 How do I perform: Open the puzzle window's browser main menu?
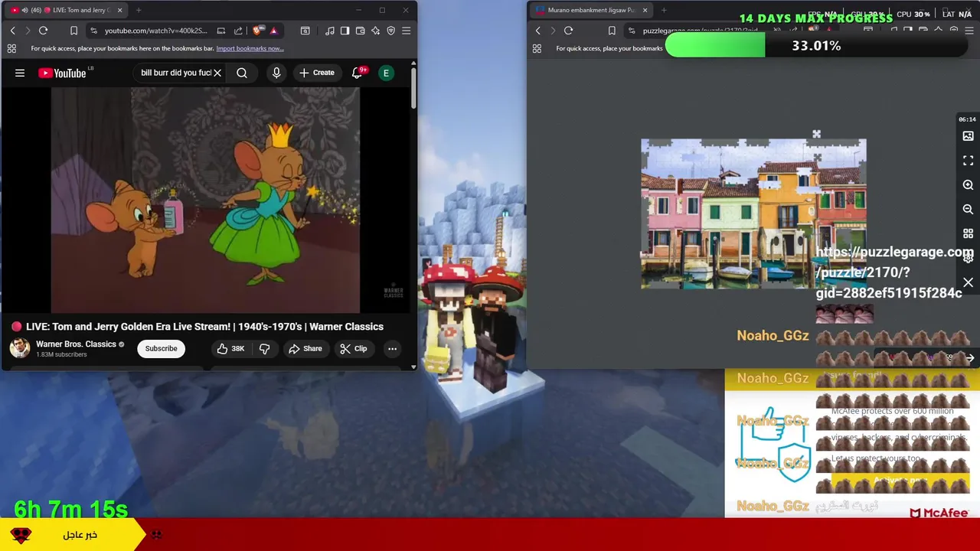969,31
